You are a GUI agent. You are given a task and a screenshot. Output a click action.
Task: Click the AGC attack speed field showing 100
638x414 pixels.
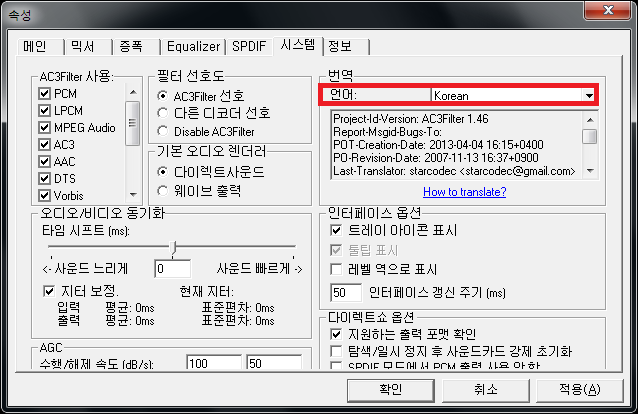[214, 362]
